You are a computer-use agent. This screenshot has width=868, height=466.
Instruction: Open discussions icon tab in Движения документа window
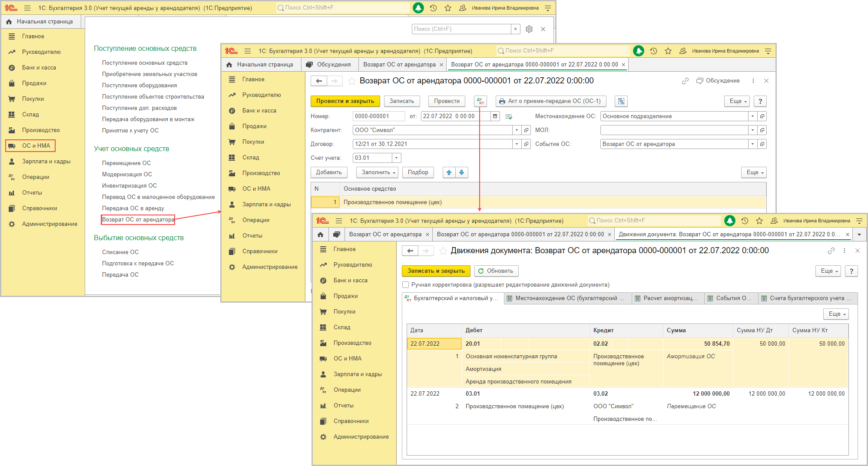click(x=336, y=235)
